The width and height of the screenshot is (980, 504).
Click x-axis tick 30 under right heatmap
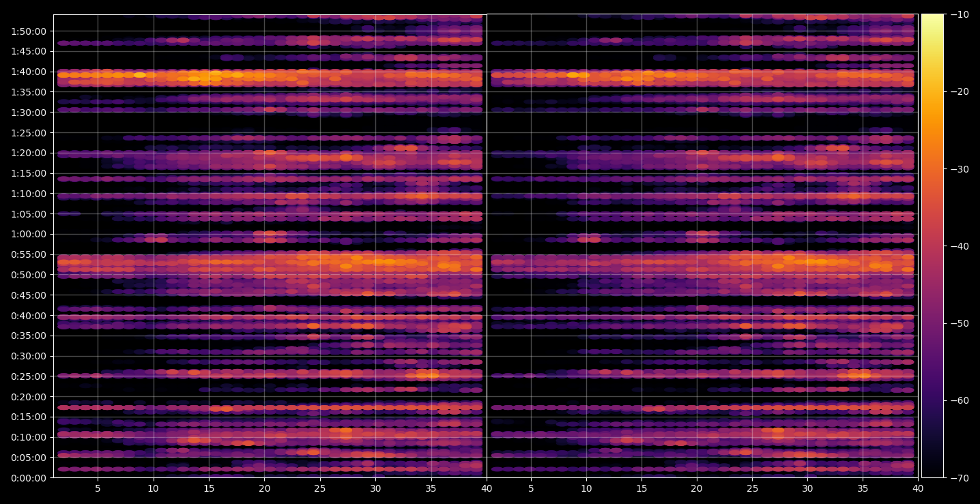pyautogui.click(x=807, y=489)
